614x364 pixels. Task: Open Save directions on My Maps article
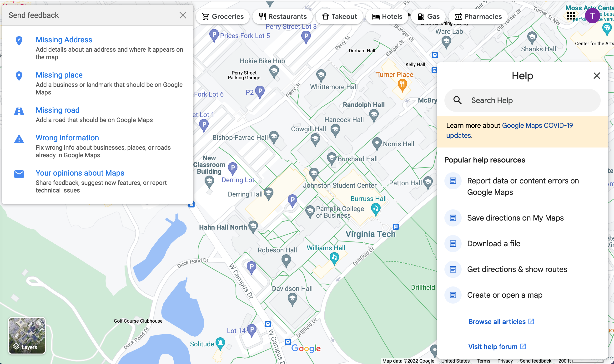pyautogui.click(x=522, y=218)
